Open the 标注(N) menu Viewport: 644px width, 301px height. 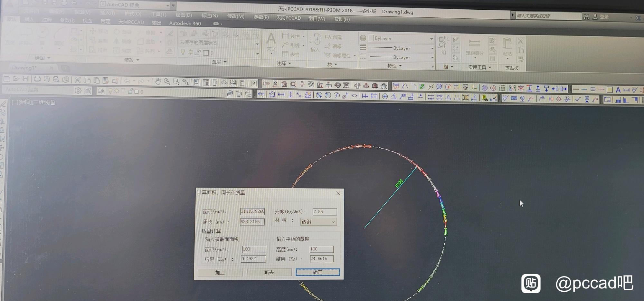(x=210, y=15)
